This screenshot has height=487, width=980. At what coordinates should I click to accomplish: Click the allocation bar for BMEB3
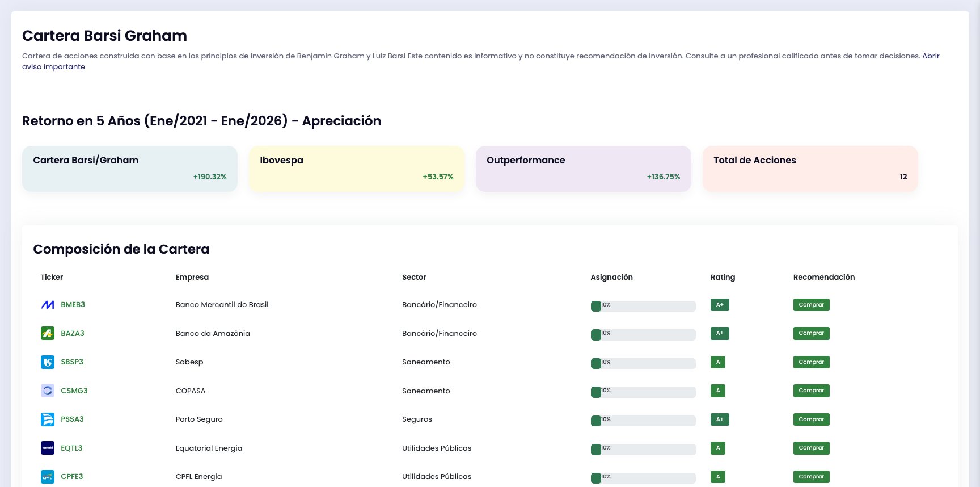click(x=643, y=306)
